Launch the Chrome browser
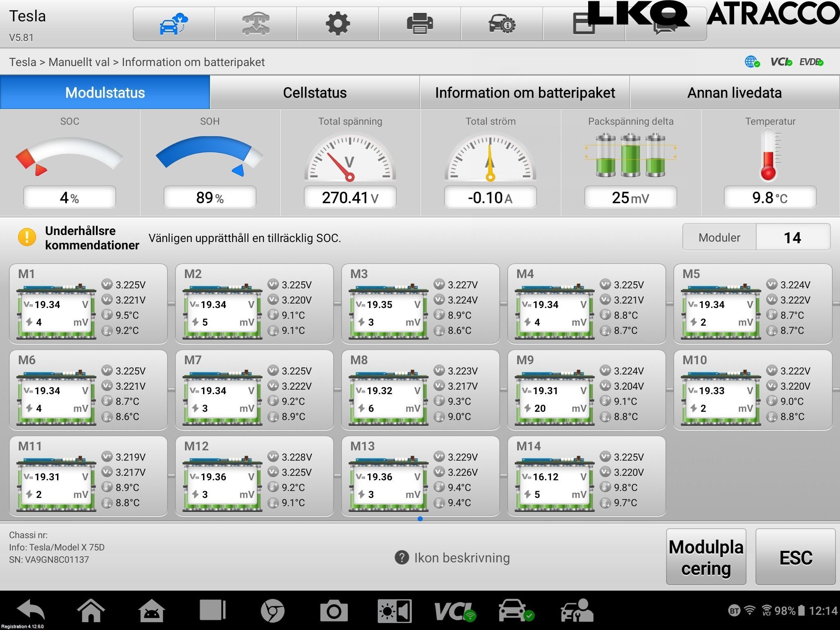The image size is (840, 630). (272, 611)
